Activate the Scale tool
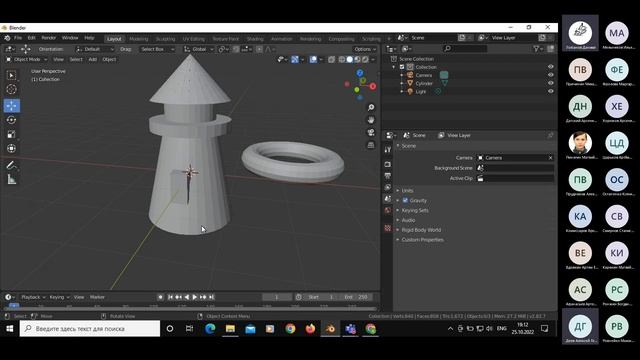The image size is (640, 360). 11,134
